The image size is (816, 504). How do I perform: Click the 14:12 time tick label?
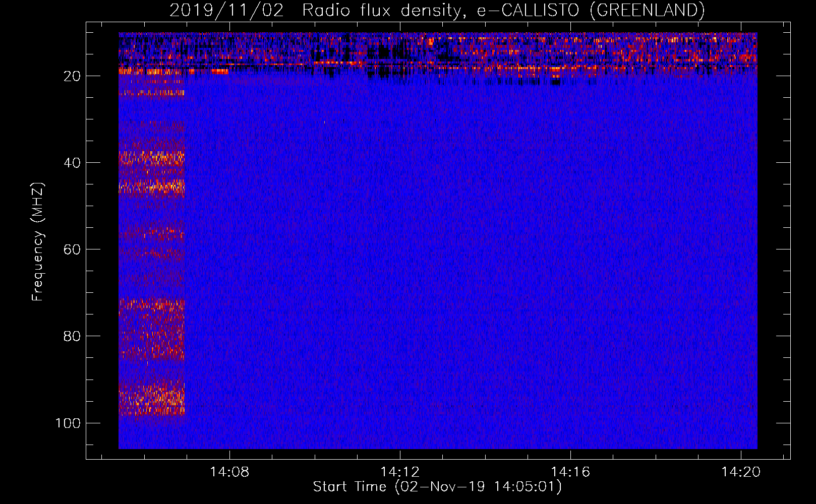coord(400,472)
